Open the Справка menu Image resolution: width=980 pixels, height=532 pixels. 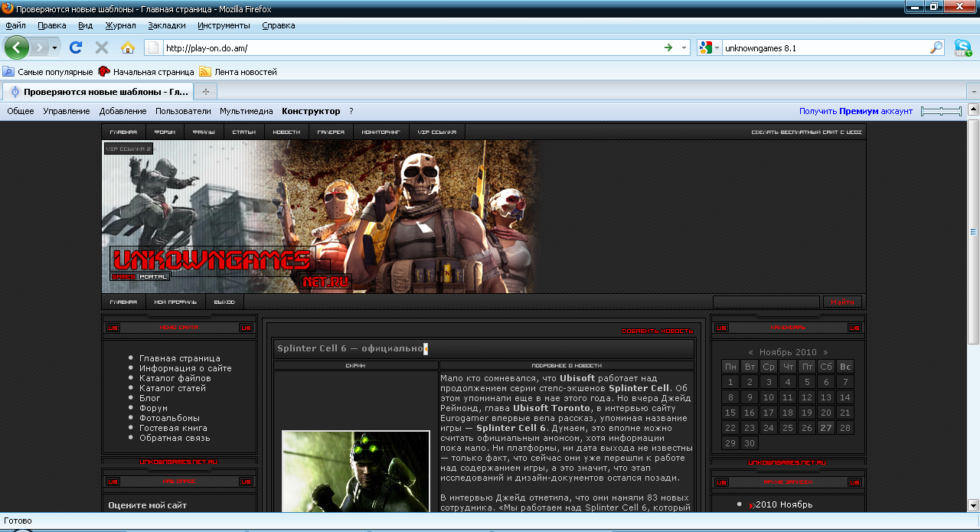tap(279, 25)
